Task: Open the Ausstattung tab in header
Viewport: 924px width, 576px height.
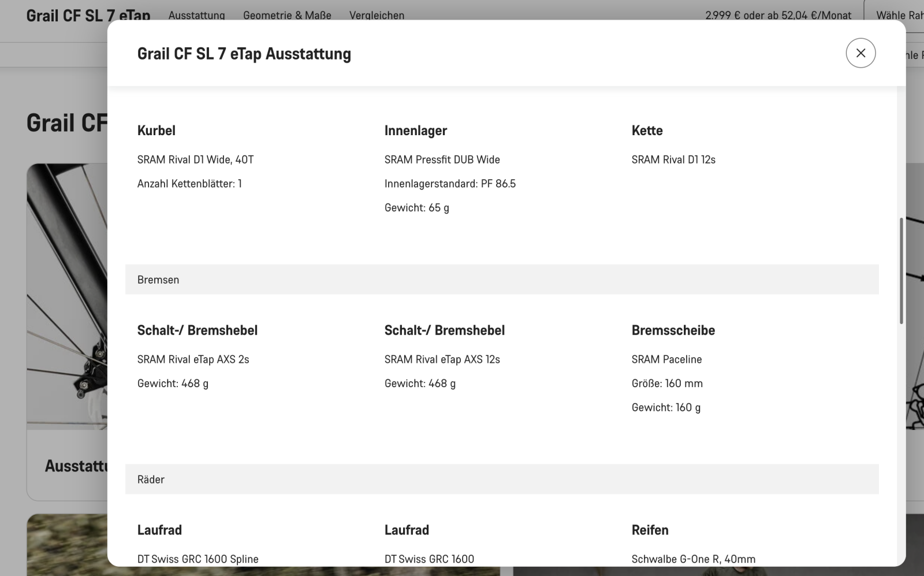Action: click(x=196, y=15)
